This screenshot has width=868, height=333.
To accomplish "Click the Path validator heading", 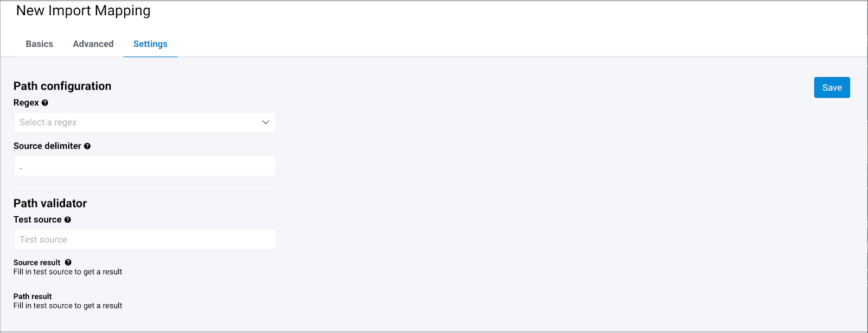I will [50, 203].
